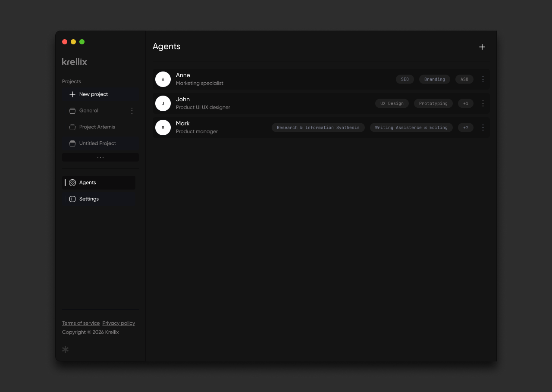Image resolution: width=552 pixels, height=392 pixels.
Task: Click the plus icon beside New project
Action: pos(72,94)
